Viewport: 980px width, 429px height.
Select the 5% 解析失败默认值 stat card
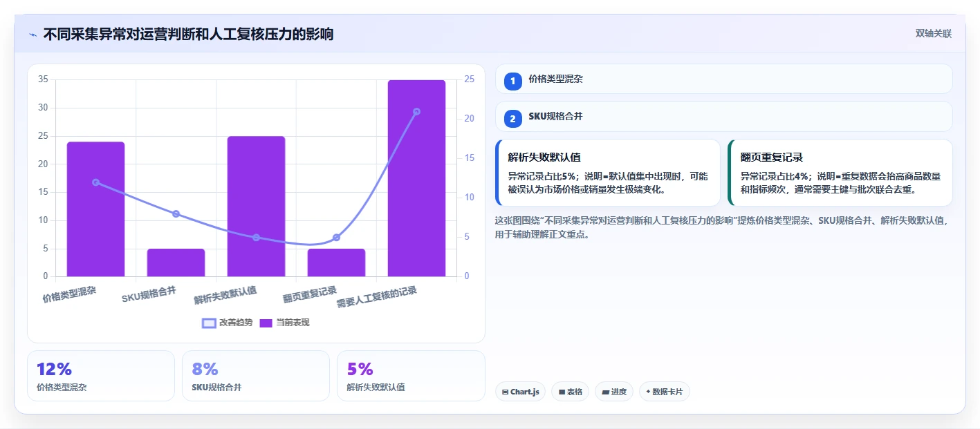(411, 376)
